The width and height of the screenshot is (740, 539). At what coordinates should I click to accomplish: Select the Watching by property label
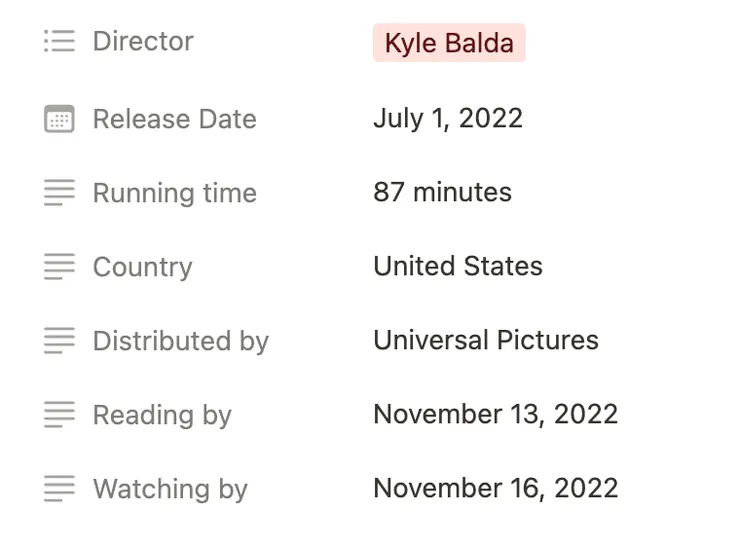coord(170,489)
